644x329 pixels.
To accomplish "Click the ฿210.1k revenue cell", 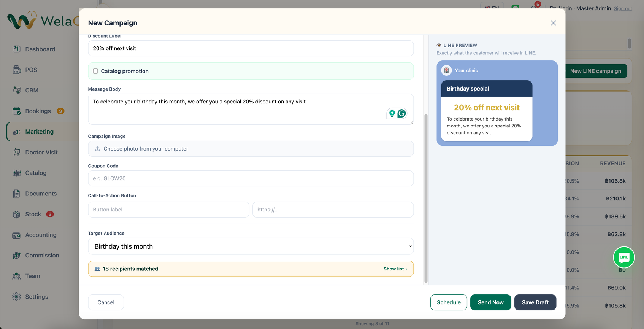I will (x=615, y=199).
